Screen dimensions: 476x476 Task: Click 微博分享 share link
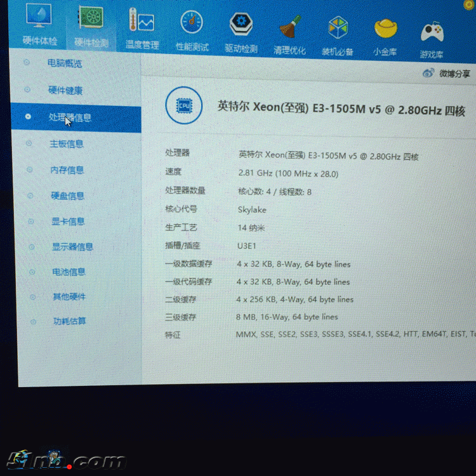coord(454,74)
